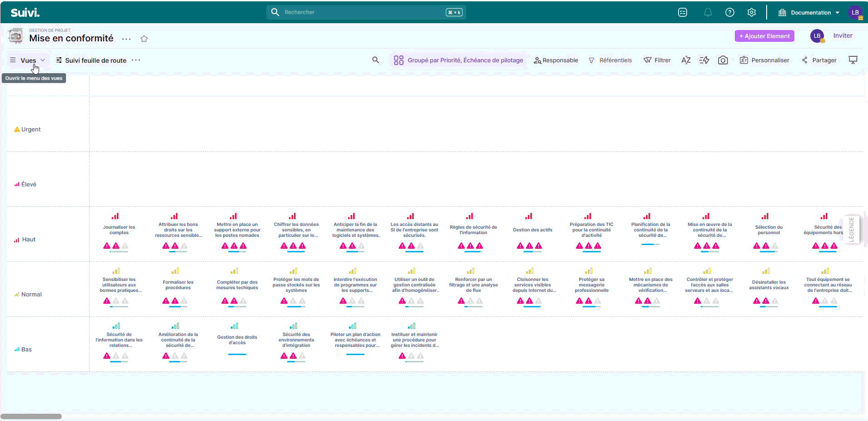Screen dimensions: 868x421
Task: Click the automation lightning list icon
Action: pos(704,60)
